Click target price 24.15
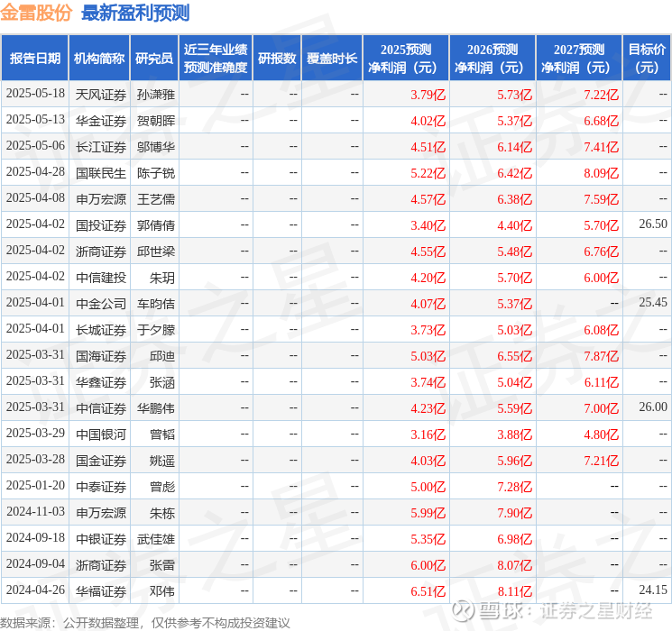This screenshot has width=672, height=631. pyautogui.click(x=653, y=590)
